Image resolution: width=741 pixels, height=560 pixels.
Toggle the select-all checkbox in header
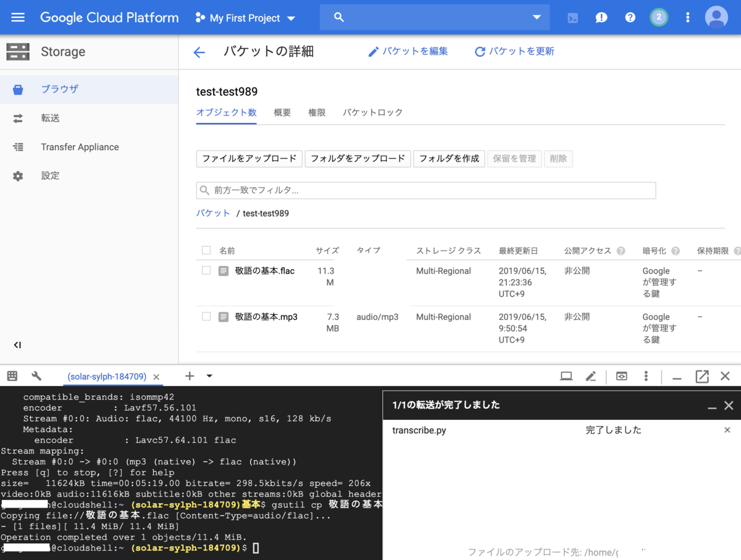tap(206, 250)
